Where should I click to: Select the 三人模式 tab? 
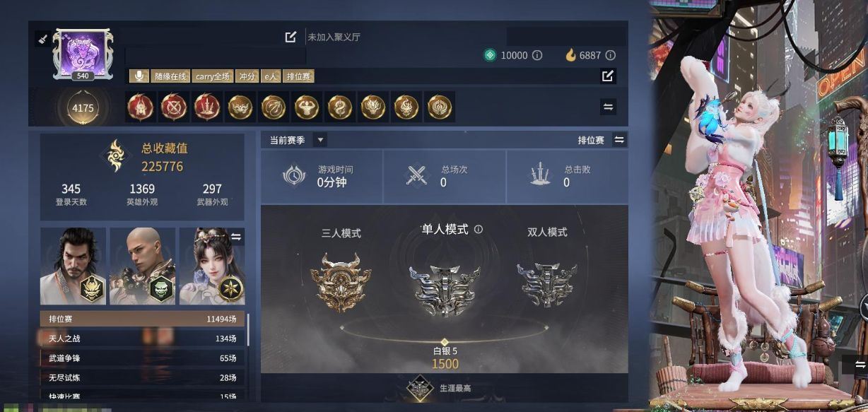(x=341, y=233)
